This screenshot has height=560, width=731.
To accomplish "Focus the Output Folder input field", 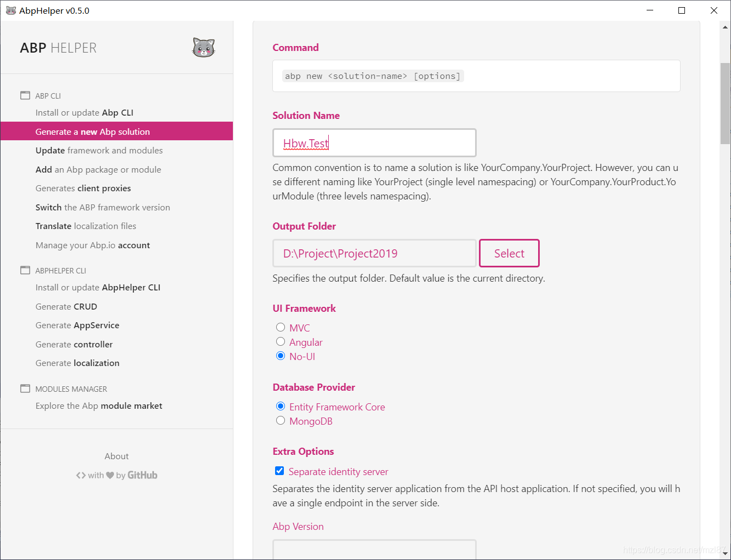I will (x=374, y=253).
